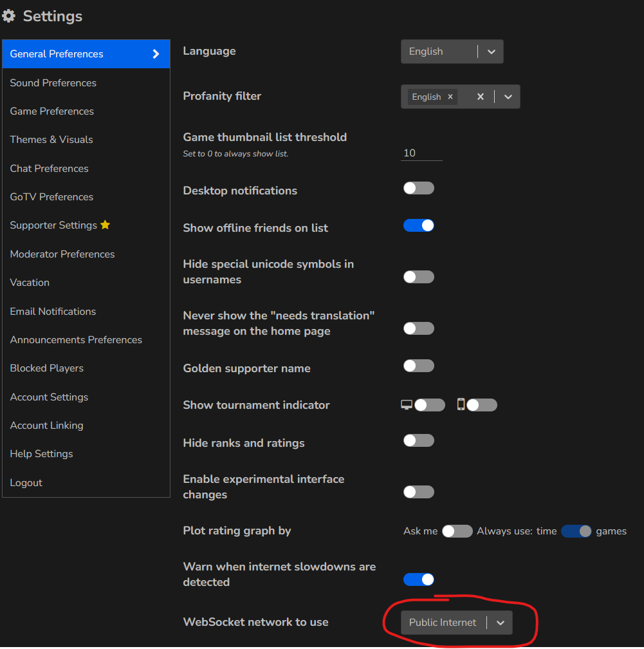Switch rating graph time/games toggle
This screenshot has height=649, width=644.
pyautogui.click(x=576, y=531)
